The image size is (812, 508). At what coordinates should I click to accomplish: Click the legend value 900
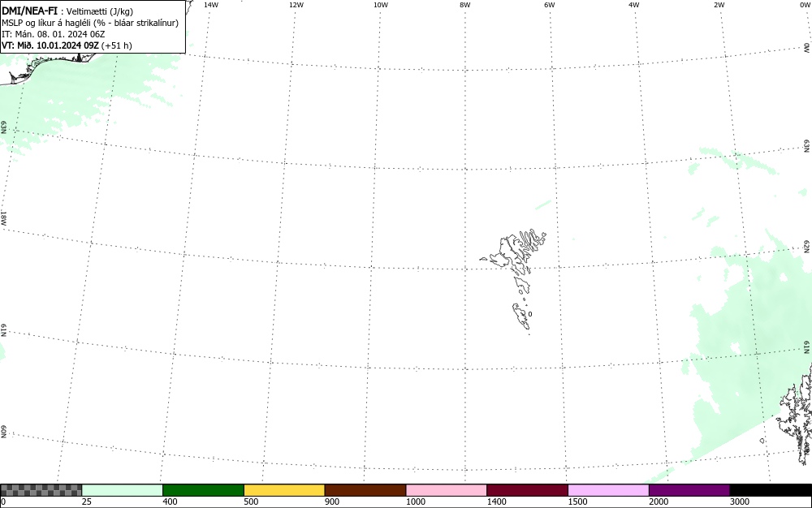coord(332,502)
